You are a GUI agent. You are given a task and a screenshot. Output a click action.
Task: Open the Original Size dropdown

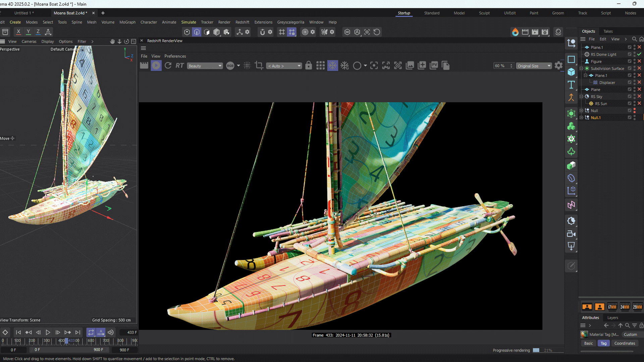(x=534, y=66)
